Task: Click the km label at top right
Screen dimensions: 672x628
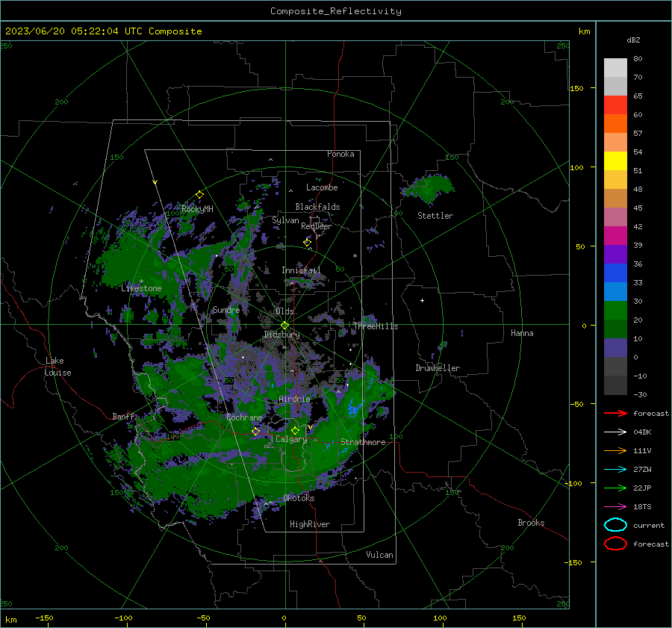Action: coord(584,31)
